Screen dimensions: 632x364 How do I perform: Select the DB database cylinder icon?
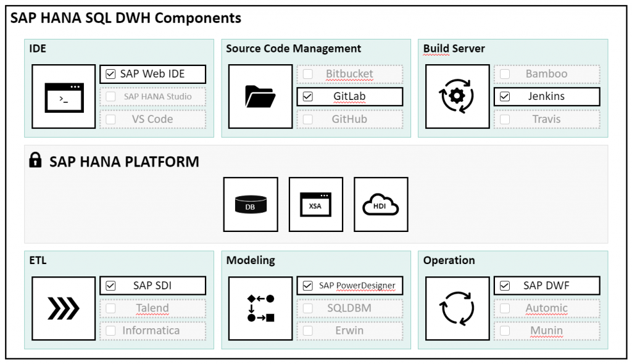click(251, 204)
